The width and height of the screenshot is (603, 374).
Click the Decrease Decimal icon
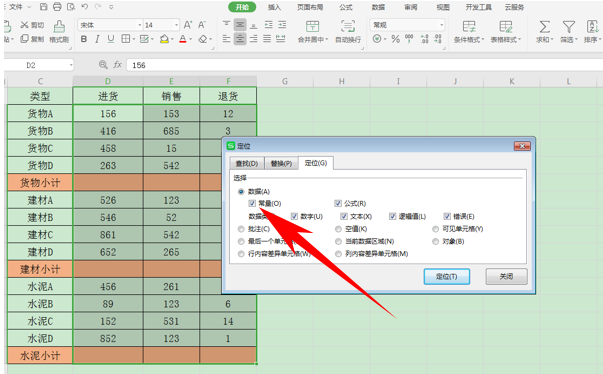(438, 39)
